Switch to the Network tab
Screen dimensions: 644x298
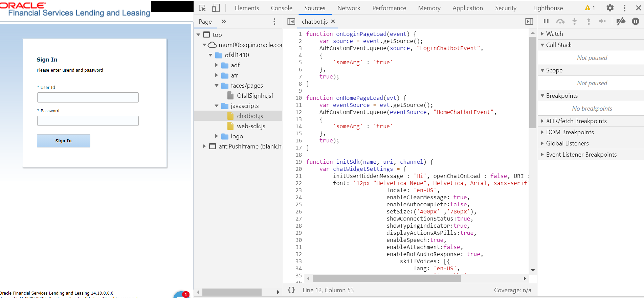point(349,8)
